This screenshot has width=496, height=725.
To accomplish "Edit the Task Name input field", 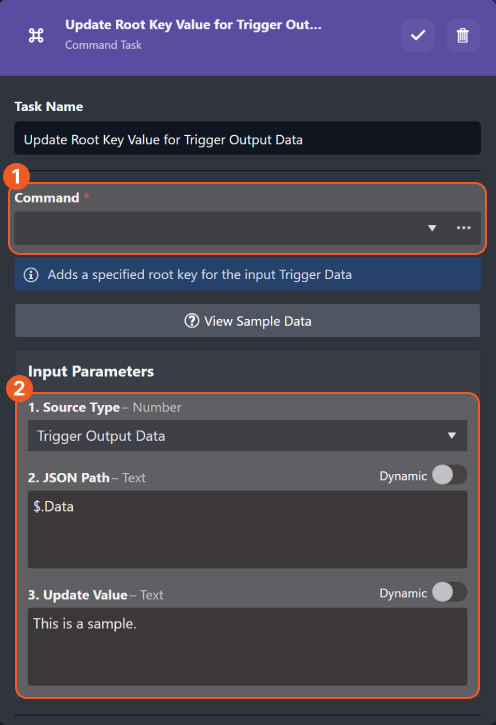I will tap(247, 139).
